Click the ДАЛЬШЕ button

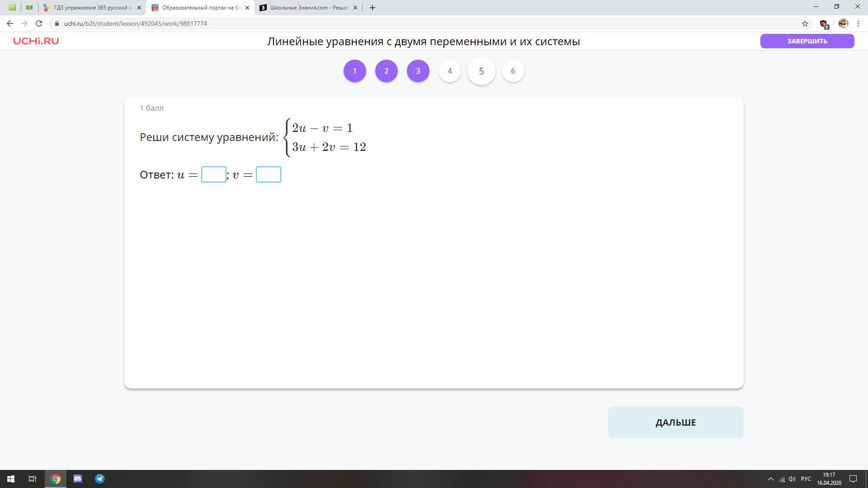click(675, 422)
